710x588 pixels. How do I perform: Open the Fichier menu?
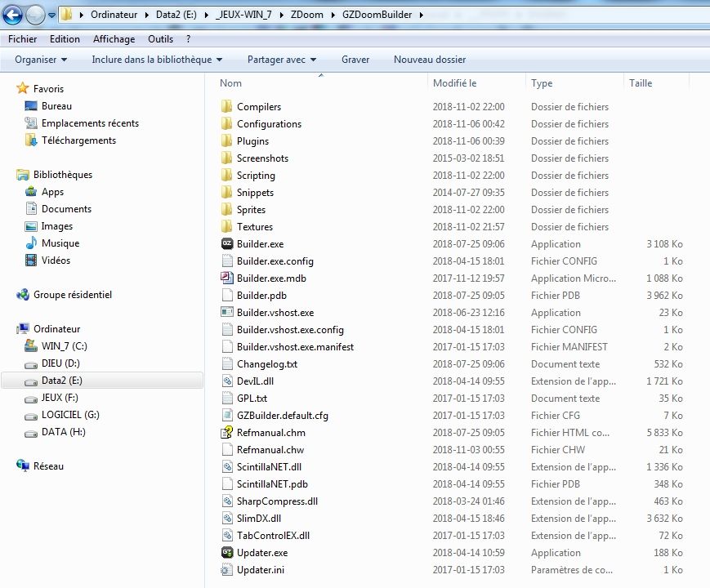(23, 39)
